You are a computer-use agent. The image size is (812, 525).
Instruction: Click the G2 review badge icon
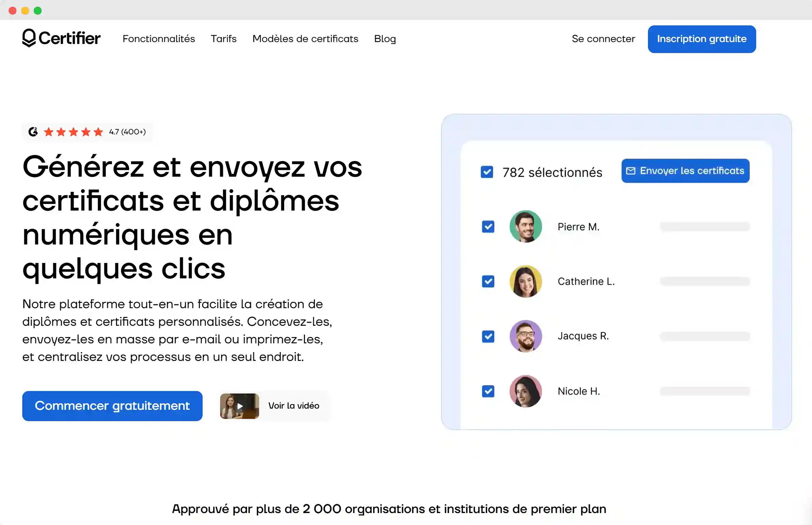pyautogui.click(x=33, y=132)
